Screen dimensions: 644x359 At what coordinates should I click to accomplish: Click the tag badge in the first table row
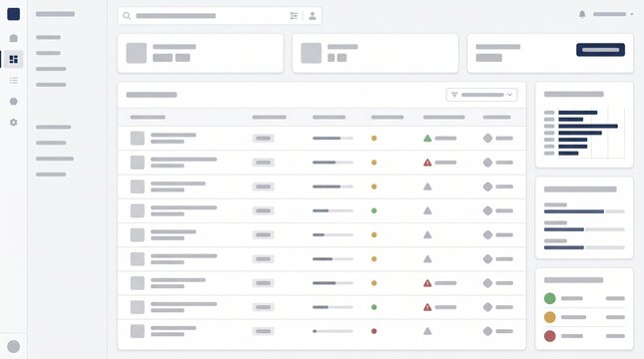pos(264,139)
